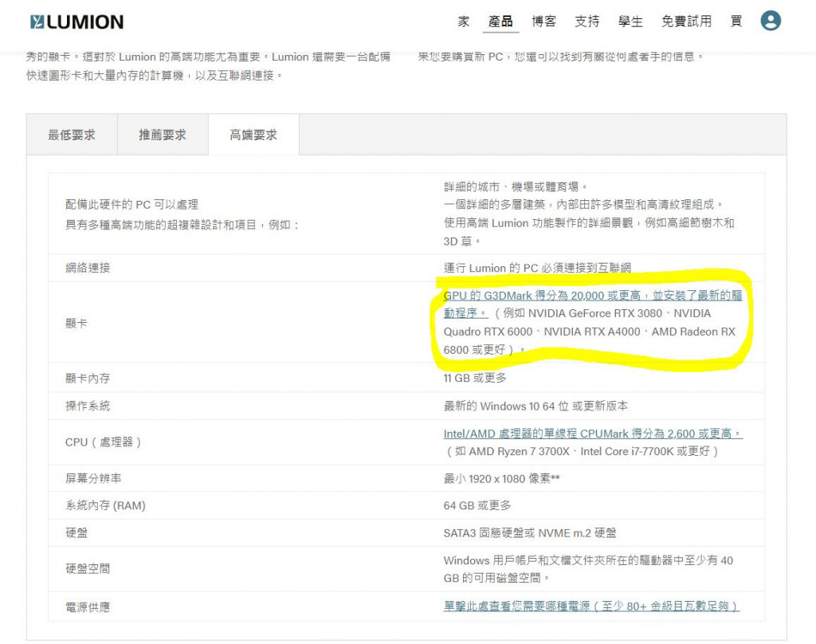Click the 系統內存 (RAM) row label

tap(105, 505)
